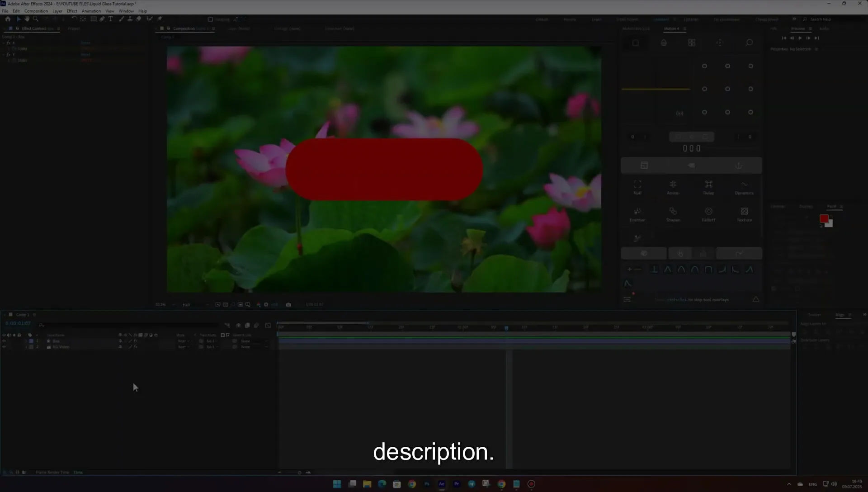This screenshot has width=868, height=492.
Task: Open the search icon in Motion 4 panel
Action: click(x=749, y=43)
